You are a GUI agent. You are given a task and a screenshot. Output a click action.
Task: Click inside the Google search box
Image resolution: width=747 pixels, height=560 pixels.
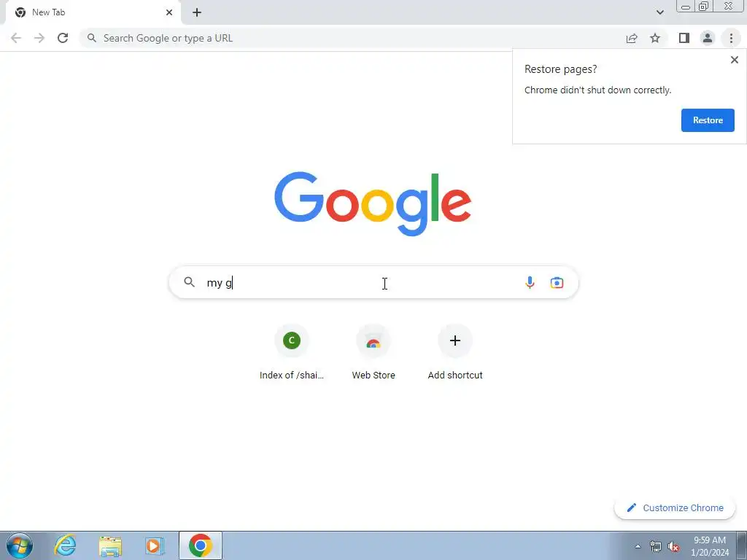373,282
